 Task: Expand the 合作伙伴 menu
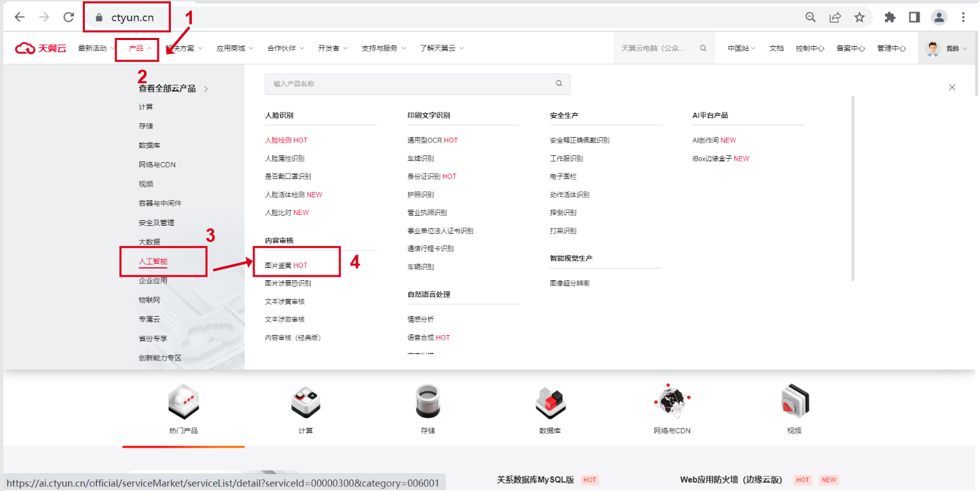click(286, 48)
